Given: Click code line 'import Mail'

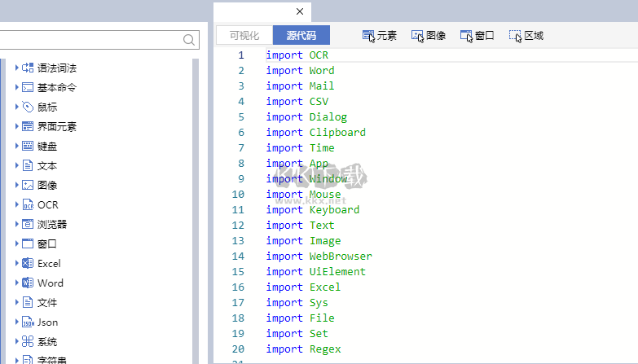Looking at the screenshot, I should click(301, 86).
